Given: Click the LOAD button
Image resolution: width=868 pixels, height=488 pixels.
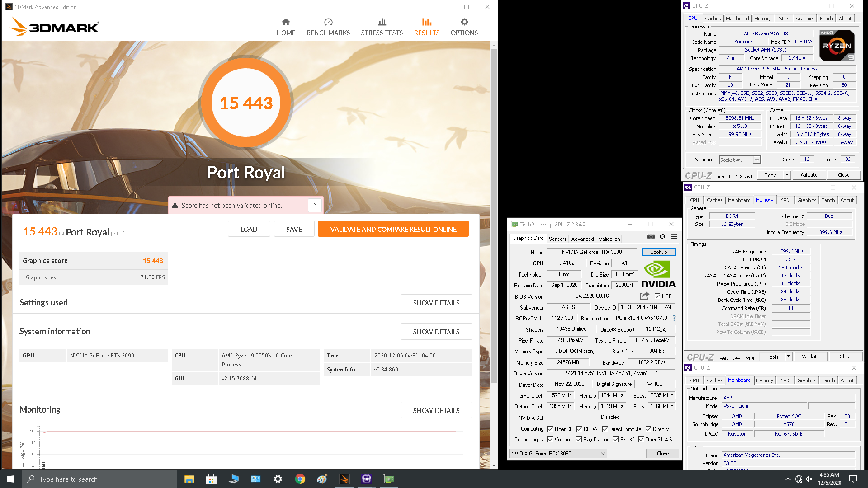Looking at the screenshot, I should coord(249,229).
